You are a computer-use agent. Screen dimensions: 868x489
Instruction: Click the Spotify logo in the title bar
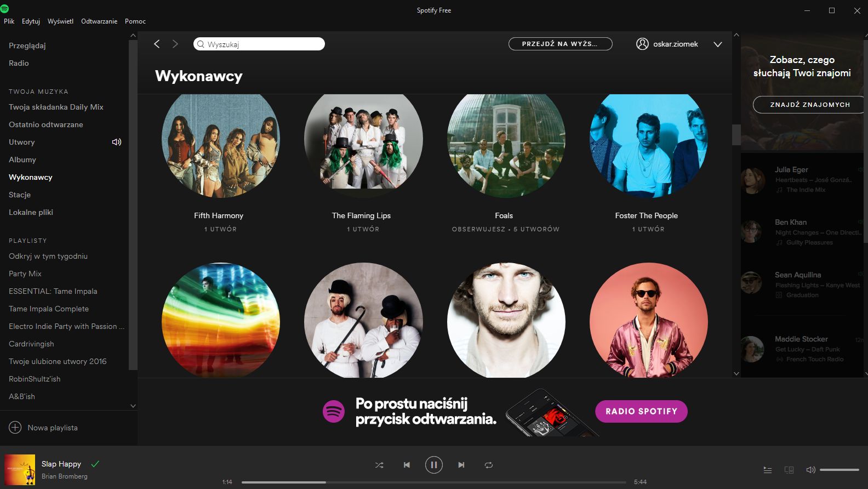(5, 9)
